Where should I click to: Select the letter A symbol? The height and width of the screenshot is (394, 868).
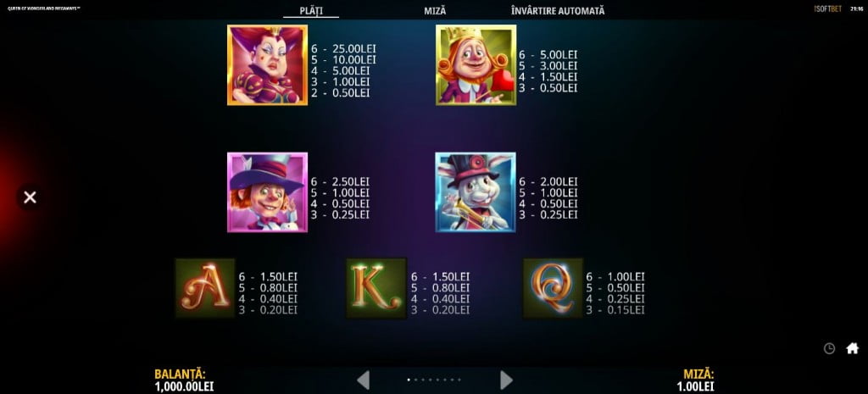[205, 288]
